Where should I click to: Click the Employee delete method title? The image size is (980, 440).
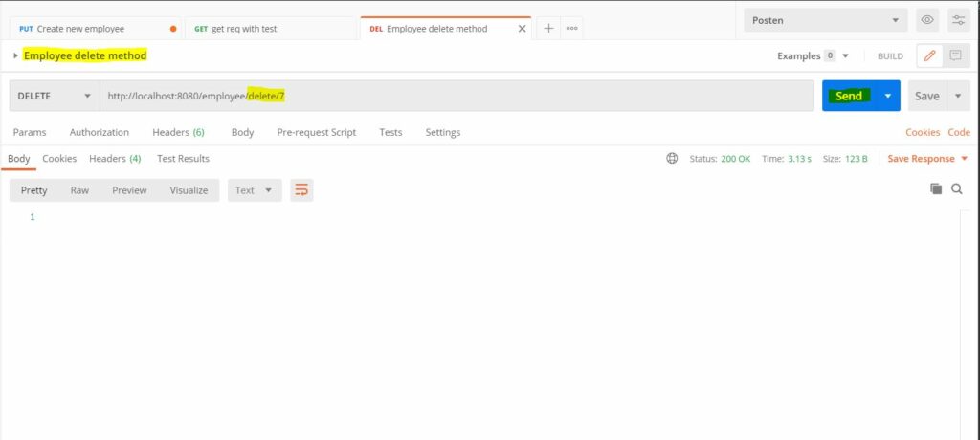(x=85, y=55)
